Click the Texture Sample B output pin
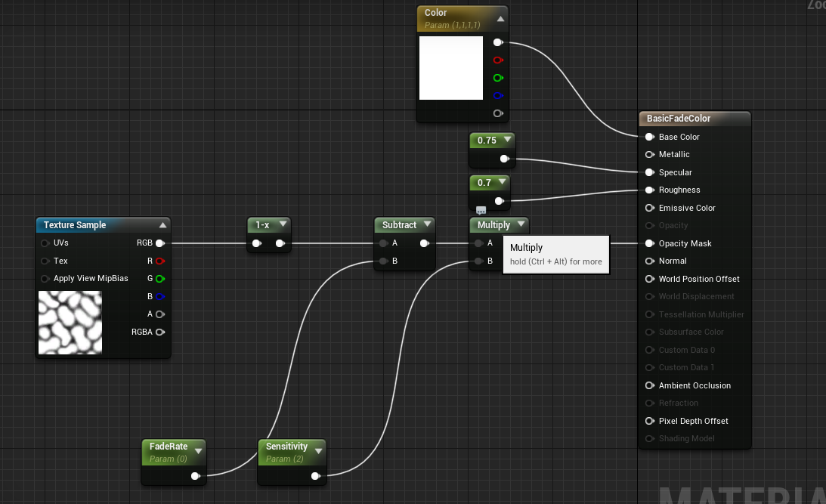The height and width of the screenshot is (504, 826). tap(160, 296)
